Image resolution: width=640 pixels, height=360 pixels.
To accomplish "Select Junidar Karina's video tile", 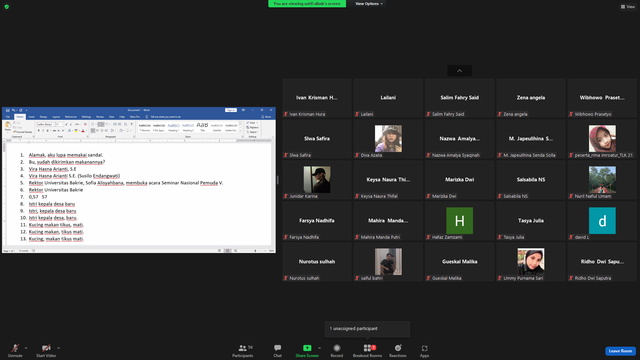I will pyautogui.click(x=317, y=180).
